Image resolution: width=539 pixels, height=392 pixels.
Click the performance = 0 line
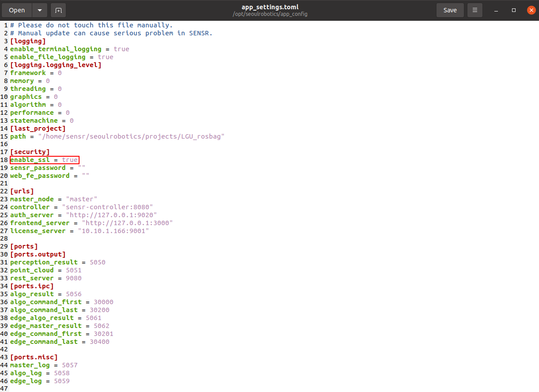pos(40,113)
